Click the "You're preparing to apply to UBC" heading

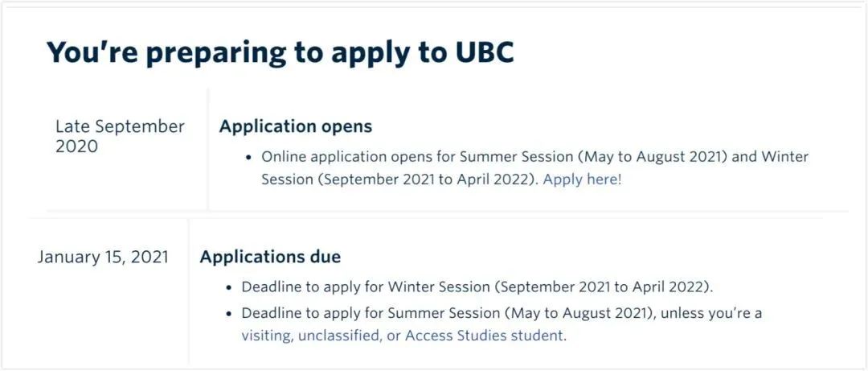click(280, 52)
